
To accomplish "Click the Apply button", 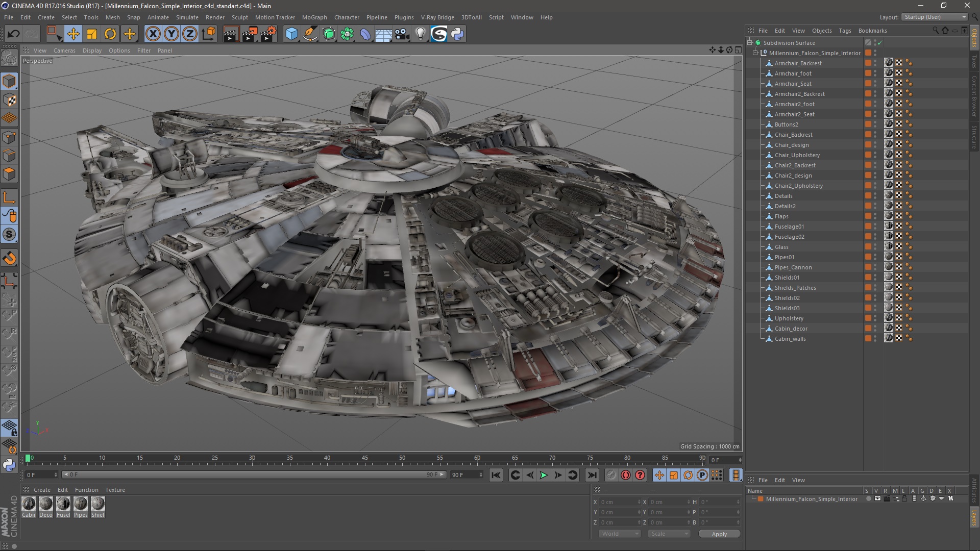I will [x=719, y=534].
